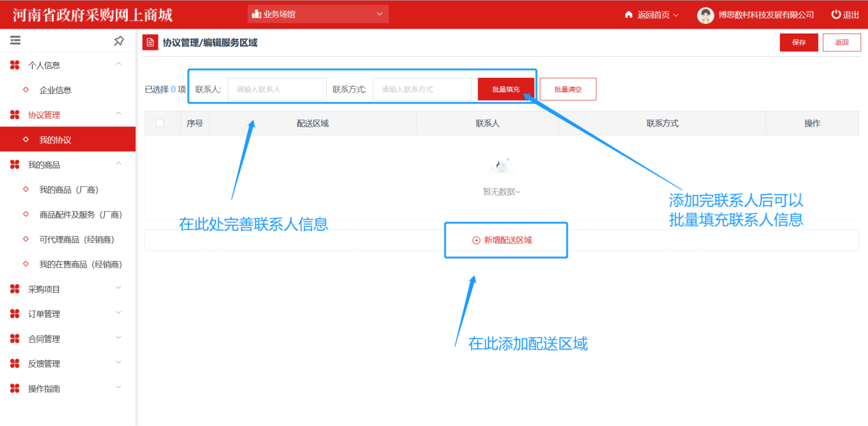
Task: Click the red clover icon beside 操作指南
Action: (15, 388)
